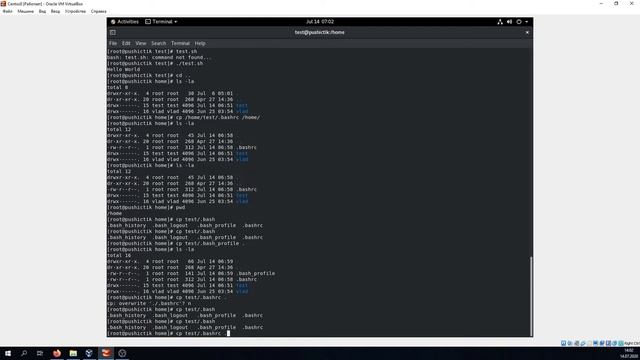This screenshot has height=360, width=640.
Task: Click the 'cp: overwrite ./.bashrc?' line
Action: click(x=149, y=304)
